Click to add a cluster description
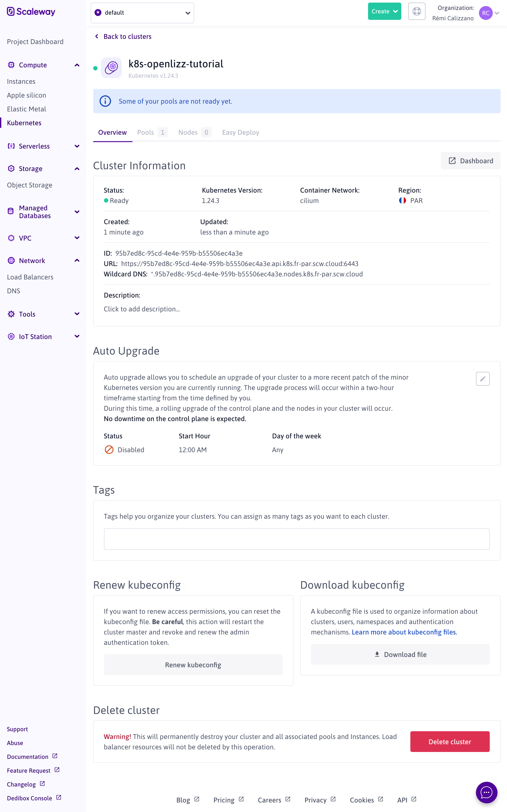Screen dimensions: 507x812 (x=142, y=309)
